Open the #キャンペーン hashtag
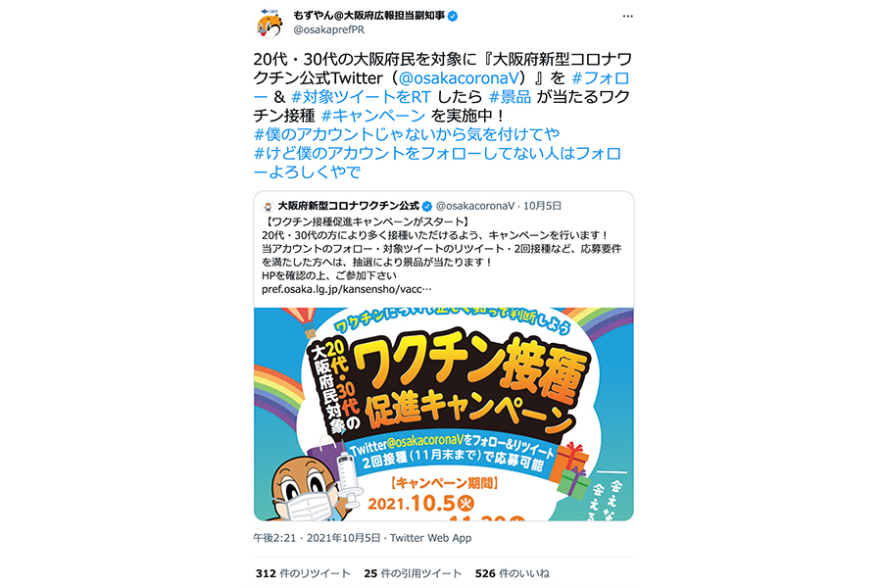882x588 pixels. click(373, 116)
